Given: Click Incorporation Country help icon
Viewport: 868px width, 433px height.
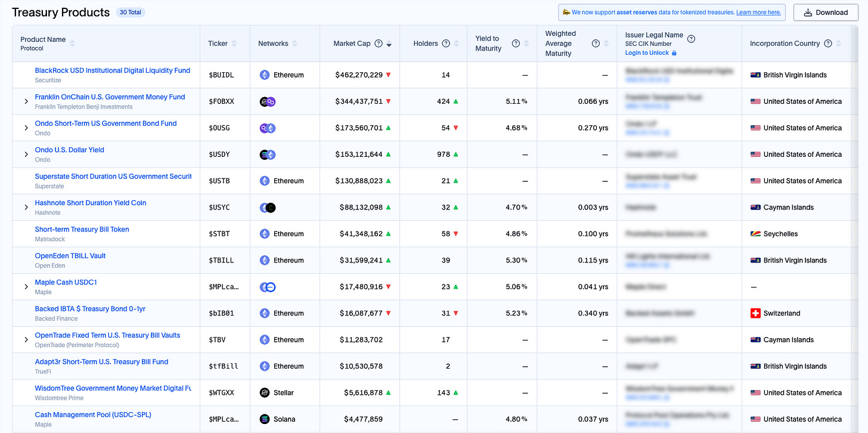Looking at the screenshot, I should pyautogui.click(x=827, y=44).
